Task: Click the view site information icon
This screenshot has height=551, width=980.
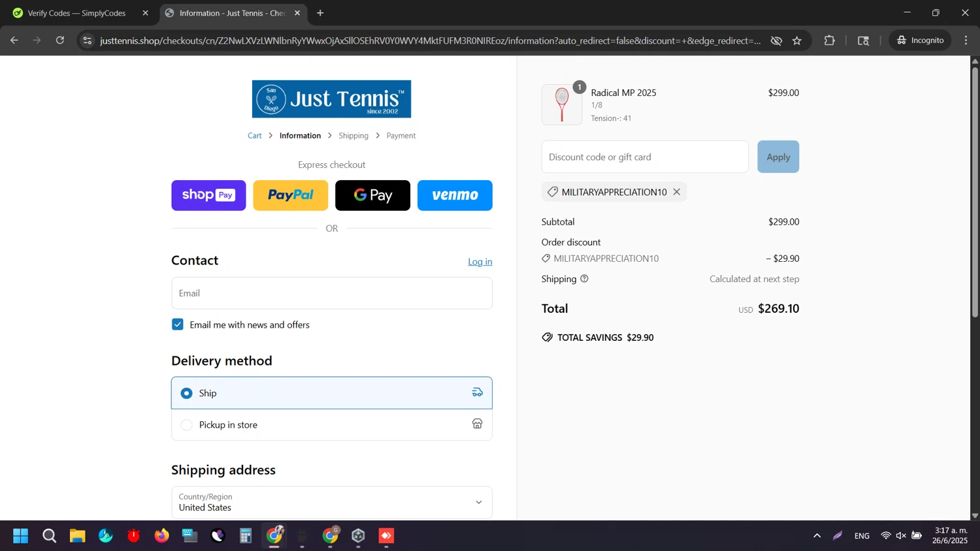Action: tap(87, 40)
